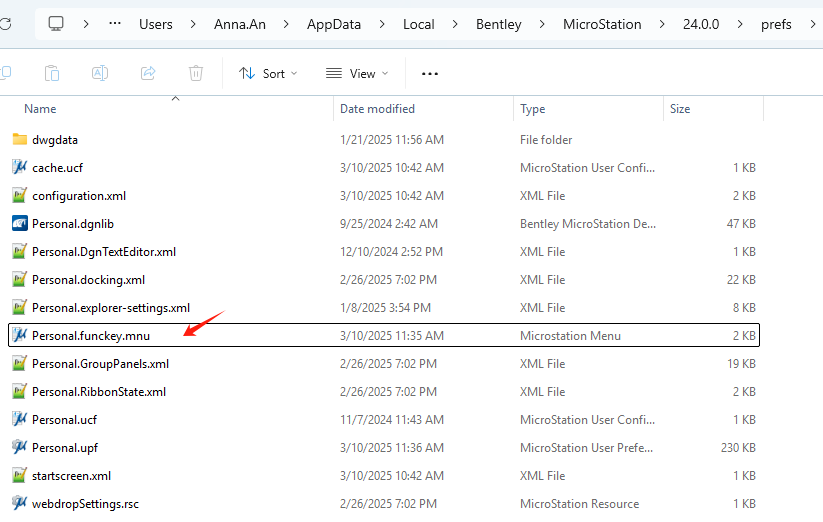Select the Personal.funckey.mnu file name

pos(91,336)
